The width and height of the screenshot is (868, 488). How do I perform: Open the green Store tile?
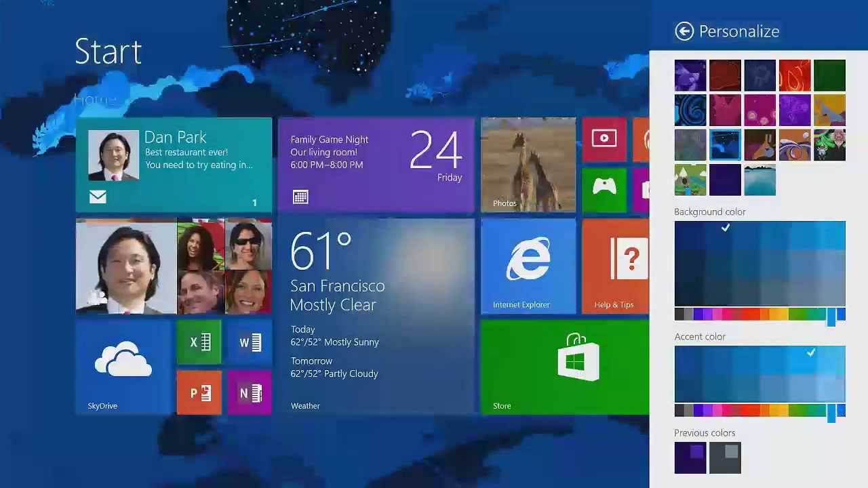click(x=565, y=367)
